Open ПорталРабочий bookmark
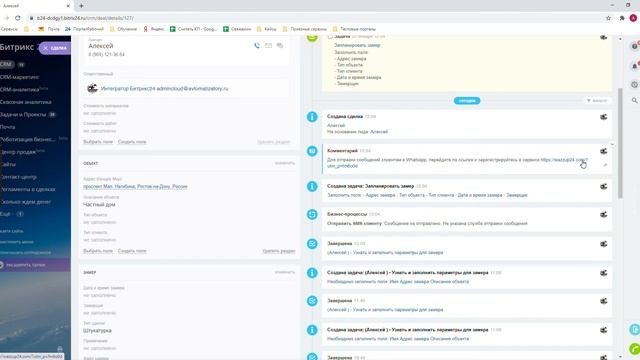 (84, 29)
